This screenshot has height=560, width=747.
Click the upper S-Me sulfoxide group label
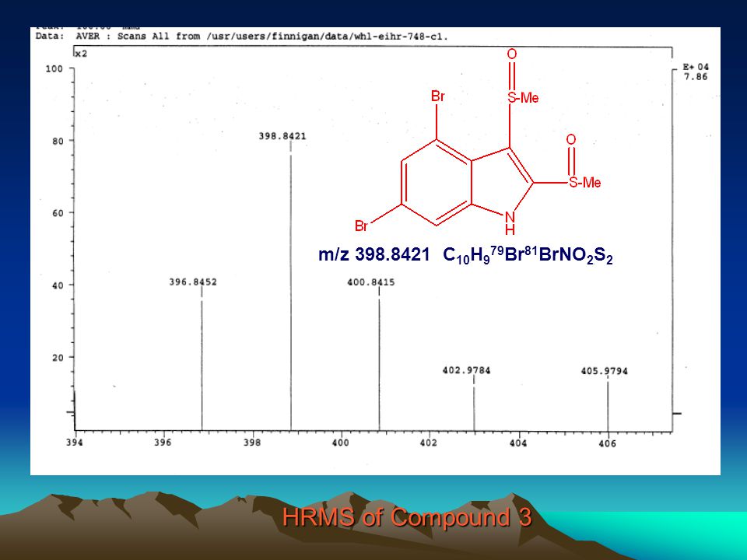(x=523, y=98)
